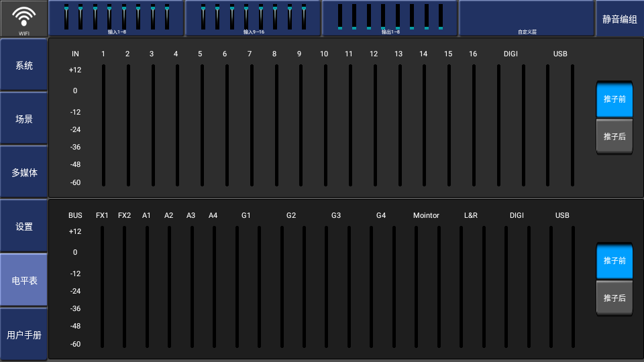
Task: Open the 多媒体 multimedia sidebar menu
Action: click(x=24, y=172)
